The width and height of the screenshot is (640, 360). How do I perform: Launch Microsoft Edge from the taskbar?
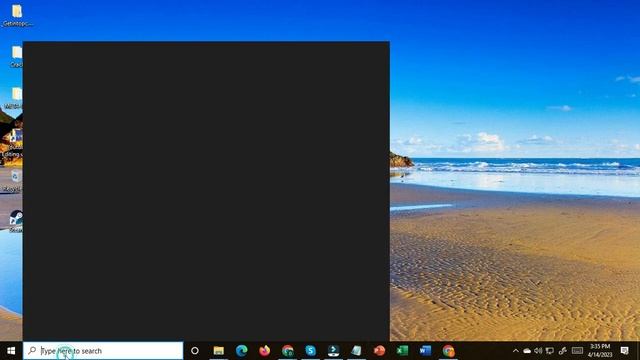pos(242,351)
